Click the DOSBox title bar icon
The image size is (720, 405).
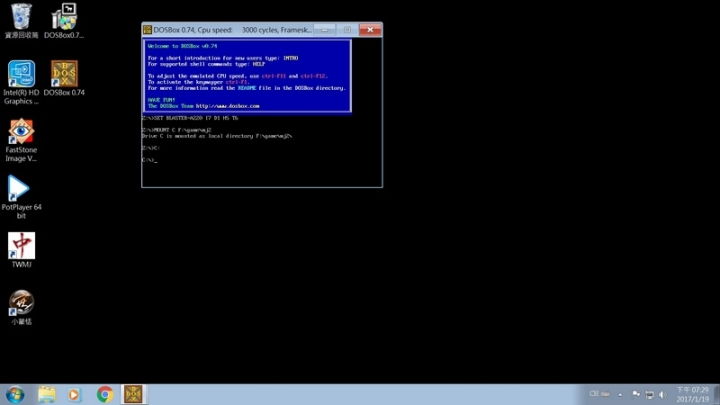click(x=147, y=30)
